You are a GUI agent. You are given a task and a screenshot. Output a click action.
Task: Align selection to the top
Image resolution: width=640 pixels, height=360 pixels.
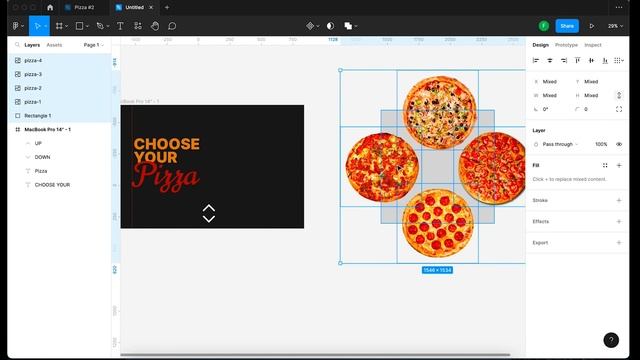click(578, 60)
